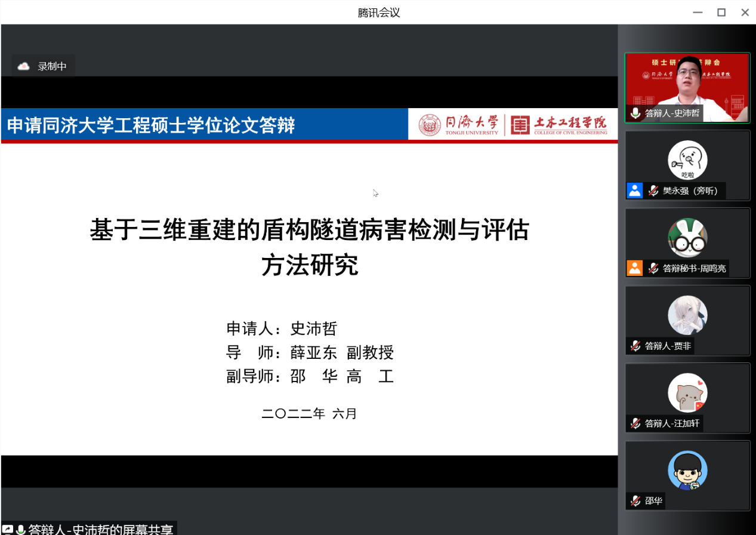The height and width of the screenshot is (535, 756).
Task: Open the video tile of 答辩人-史沛哲
Action: 687,88
